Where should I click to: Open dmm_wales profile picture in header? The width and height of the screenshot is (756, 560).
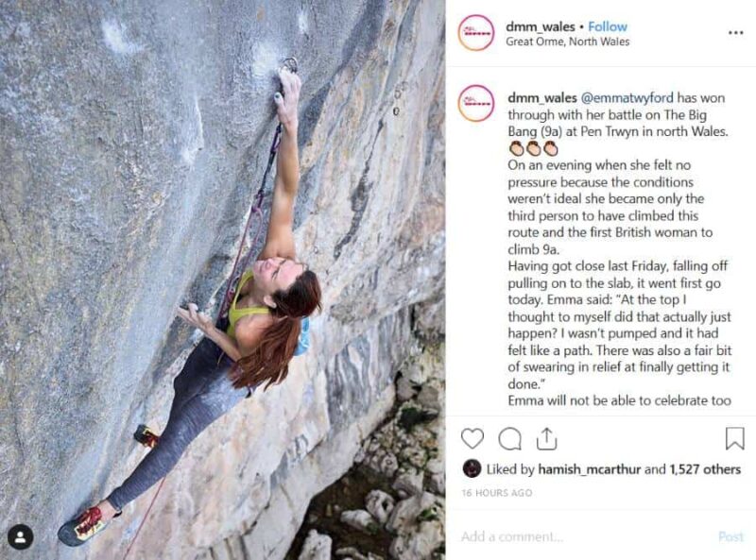(476, 33)
